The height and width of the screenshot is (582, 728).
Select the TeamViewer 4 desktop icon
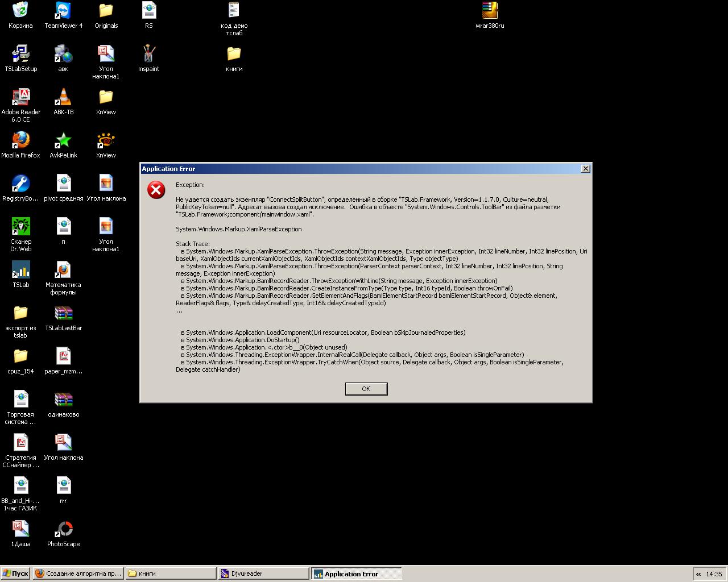63,15
